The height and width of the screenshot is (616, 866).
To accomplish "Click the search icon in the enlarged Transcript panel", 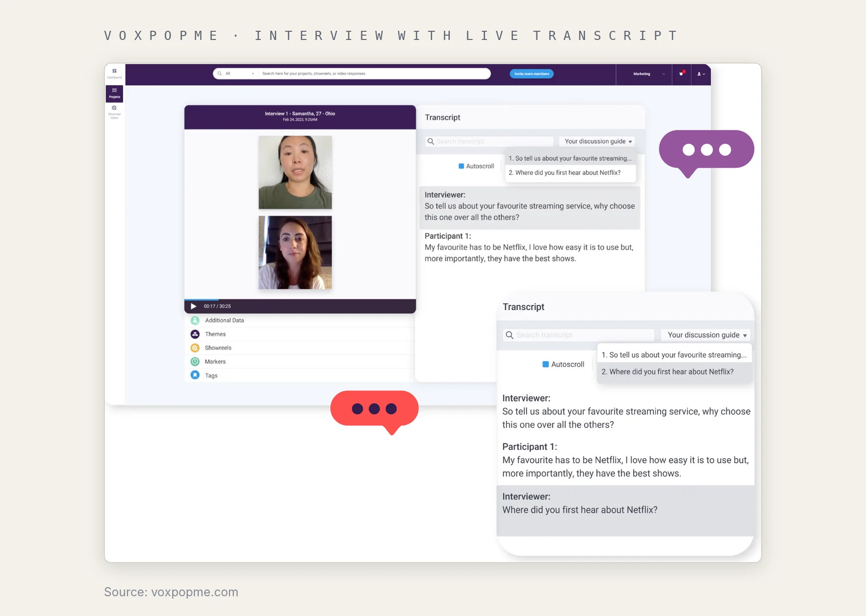I will tap(509, 335).
